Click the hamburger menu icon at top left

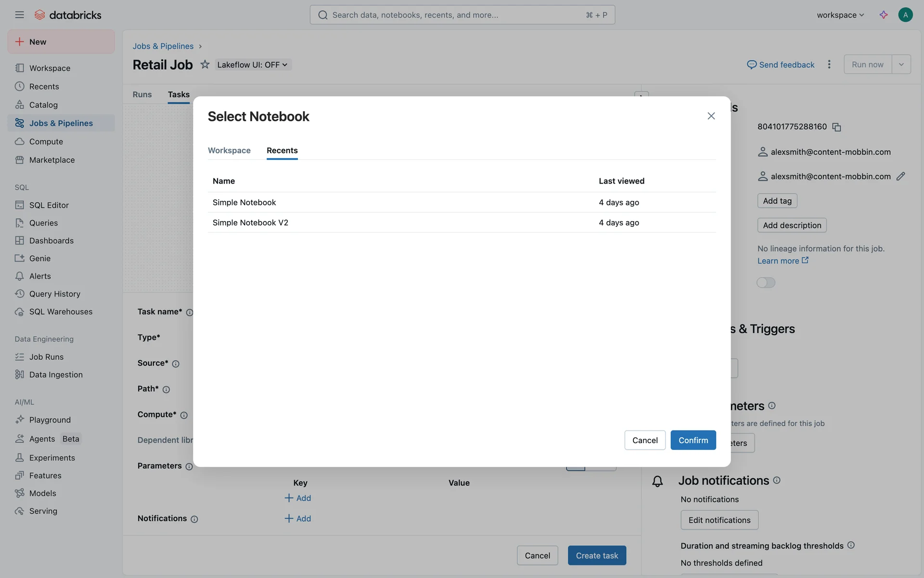coord(19,15)
